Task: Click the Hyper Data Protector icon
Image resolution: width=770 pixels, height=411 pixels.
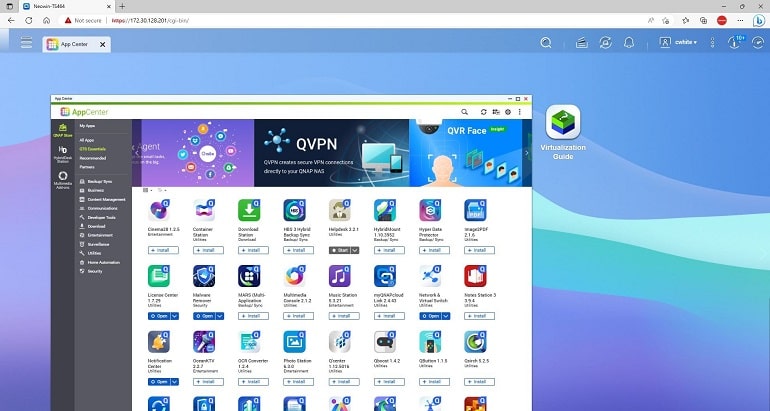Action: click(x=430, y=210)
